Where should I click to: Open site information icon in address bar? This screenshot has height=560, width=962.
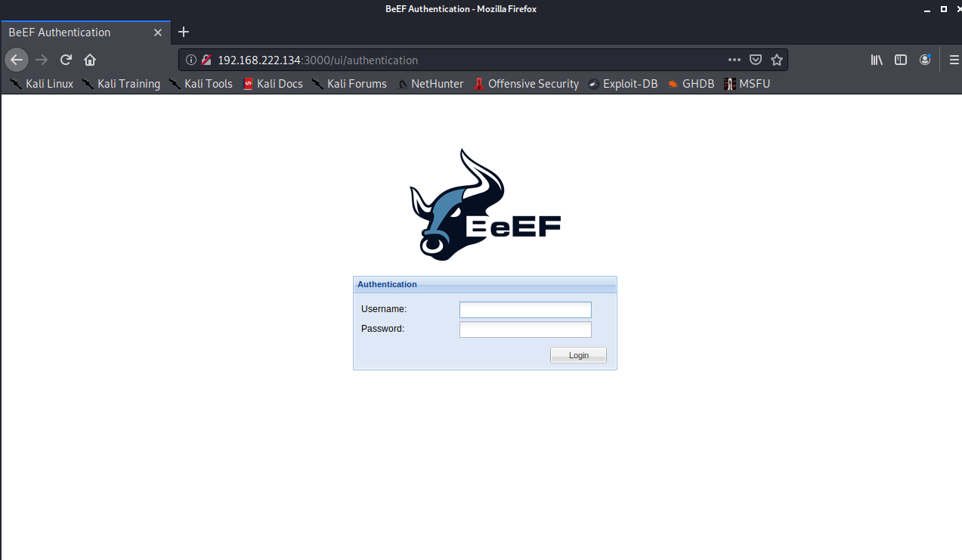pyautogui.click(x=191, y=60)
